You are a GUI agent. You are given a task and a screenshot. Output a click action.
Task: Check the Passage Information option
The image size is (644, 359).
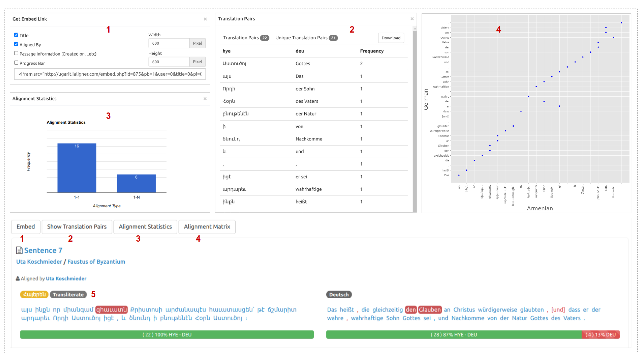(16, 53)
